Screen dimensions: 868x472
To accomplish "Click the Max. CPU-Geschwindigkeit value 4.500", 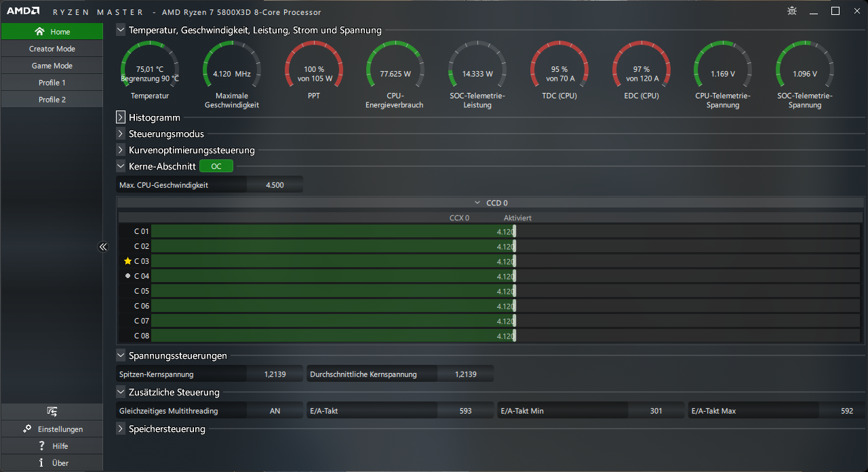I will [275, 185].
